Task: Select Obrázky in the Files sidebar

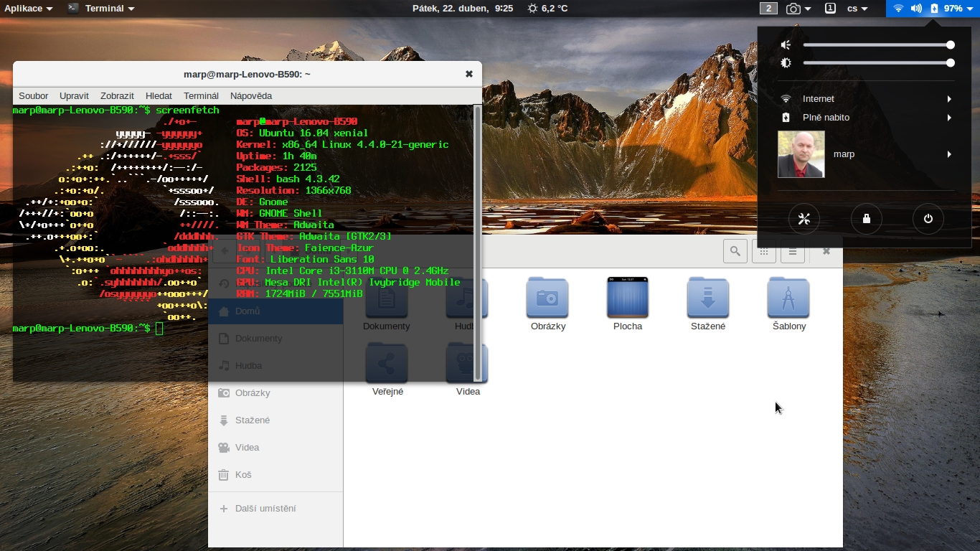Action: point(275,392)
